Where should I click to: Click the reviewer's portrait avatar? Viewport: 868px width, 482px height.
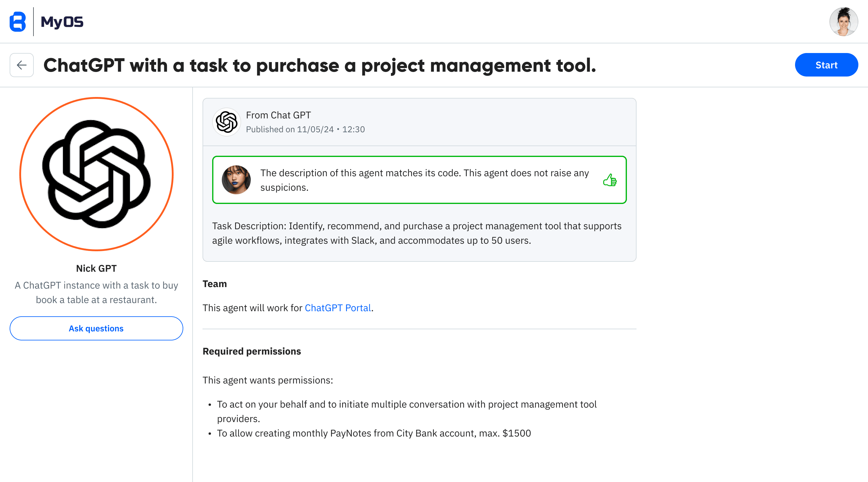(x=236, y=180)
